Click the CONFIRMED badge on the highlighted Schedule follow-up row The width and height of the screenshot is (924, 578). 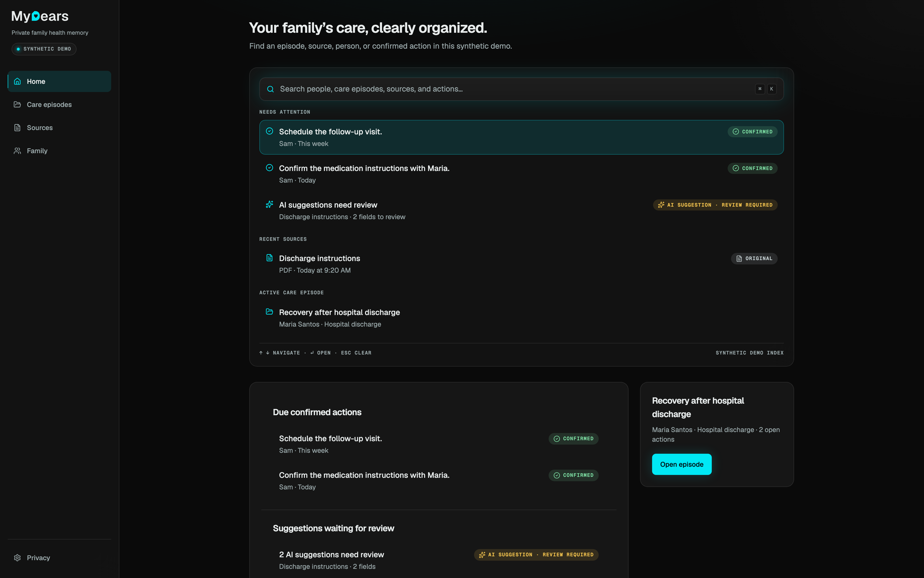753,131
